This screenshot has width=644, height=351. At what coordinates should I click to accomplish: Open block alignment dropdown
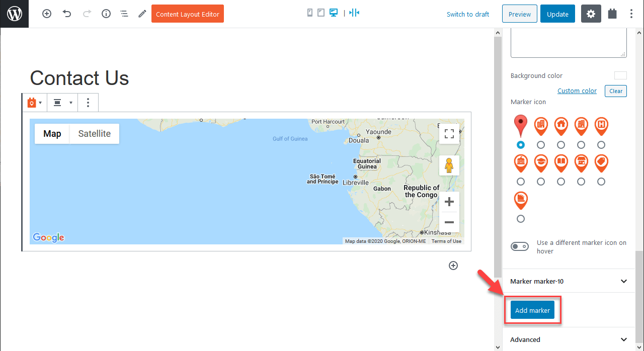click(63, 103)
